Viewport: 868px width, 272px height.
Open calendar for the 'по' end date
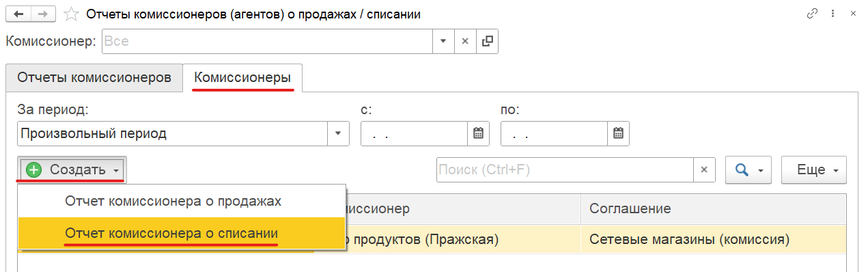pyautogui.click(x=618, y=133)
